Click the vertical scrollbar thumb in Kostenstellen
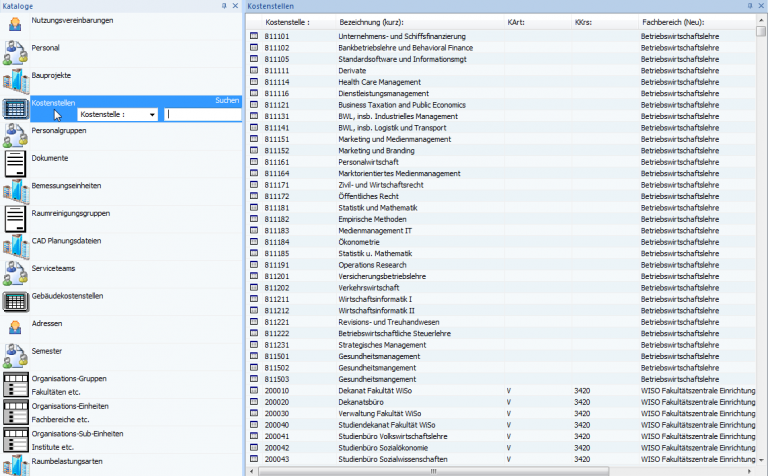768x476 pixels. point(761,31)
